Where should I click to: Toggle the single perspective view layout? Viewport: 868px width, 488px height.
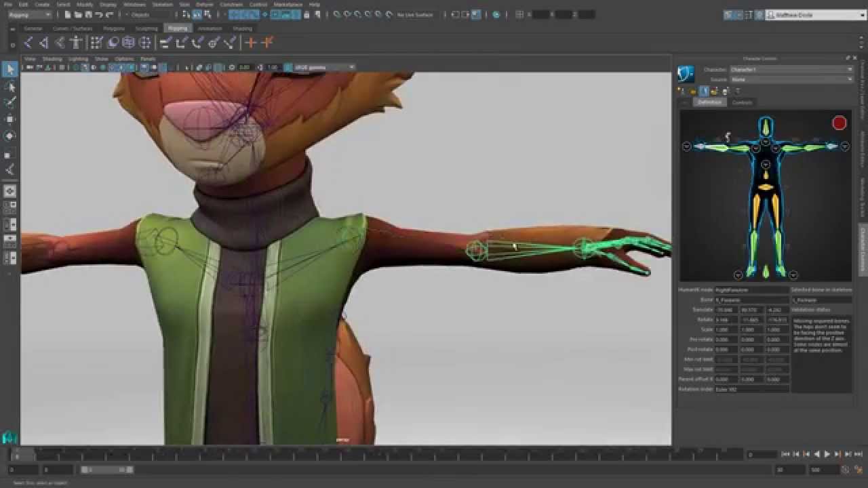(x=10, y=191)
